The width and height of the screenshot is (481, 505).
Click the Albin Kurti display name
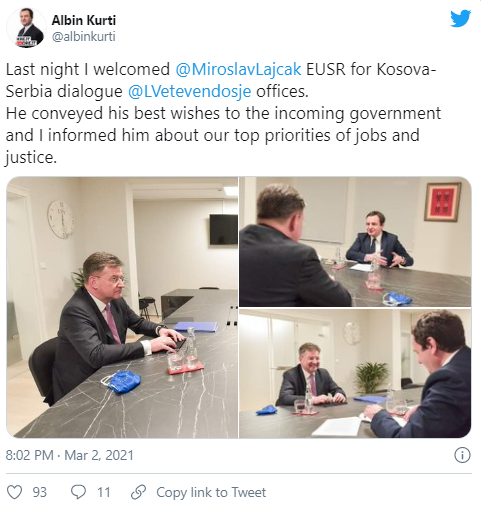(84, 20)
